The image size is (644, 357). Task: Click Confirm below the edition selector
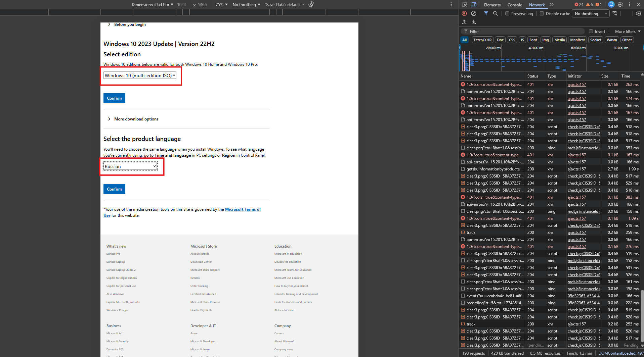pos(114,98)
